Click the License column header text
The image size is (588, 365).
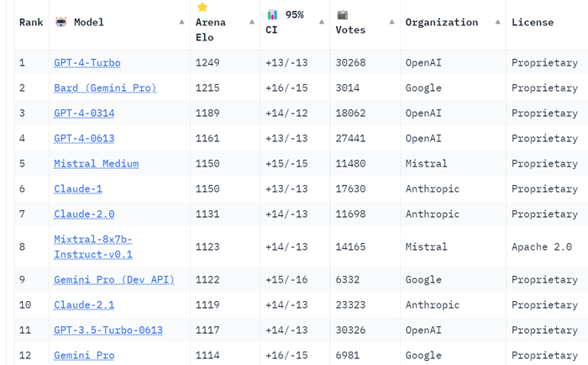pyautogui.click(x=533, y=22)
